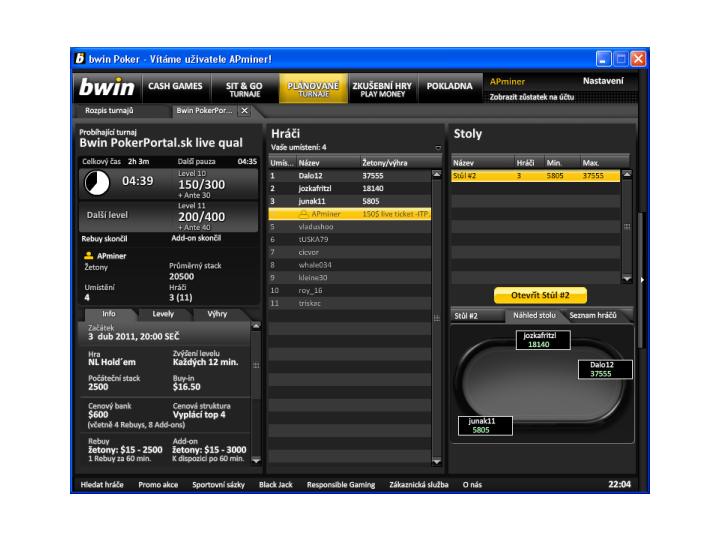This screenshot has width=720, height=540.
Task: Sort tables by Hráči column header
Action: point(528,163)
